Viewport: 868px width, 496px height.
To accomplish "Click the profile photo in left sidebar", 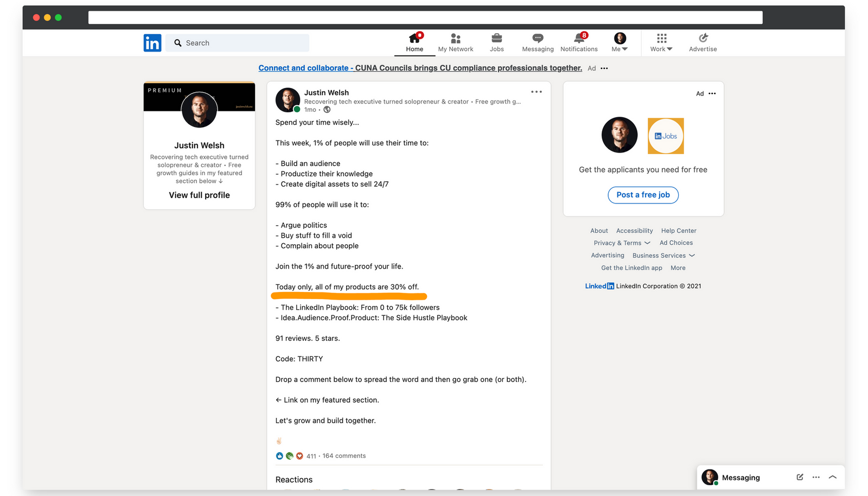I will [199, 110].
